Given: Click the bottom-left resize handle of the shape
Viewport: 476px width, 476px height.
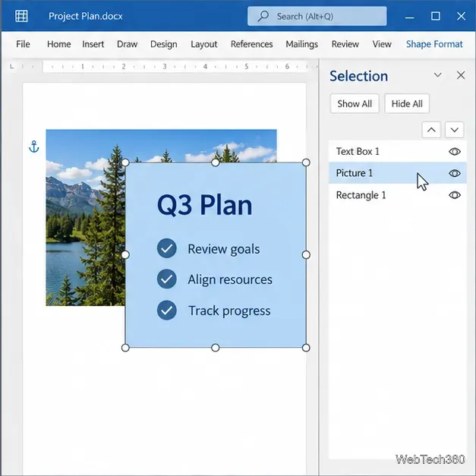Looking at the screenshot, I should [x=125, y=348].
